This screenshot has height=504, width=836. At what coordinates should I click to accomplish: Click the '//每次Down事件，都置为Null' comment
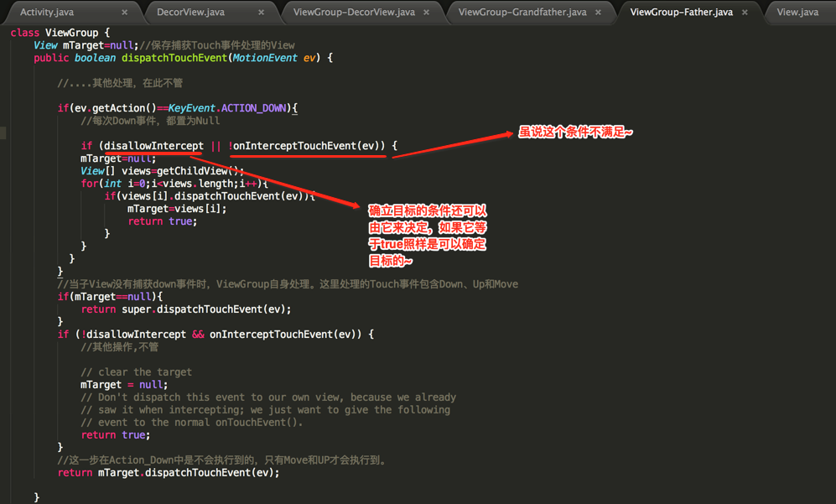(x=150, y=121)
